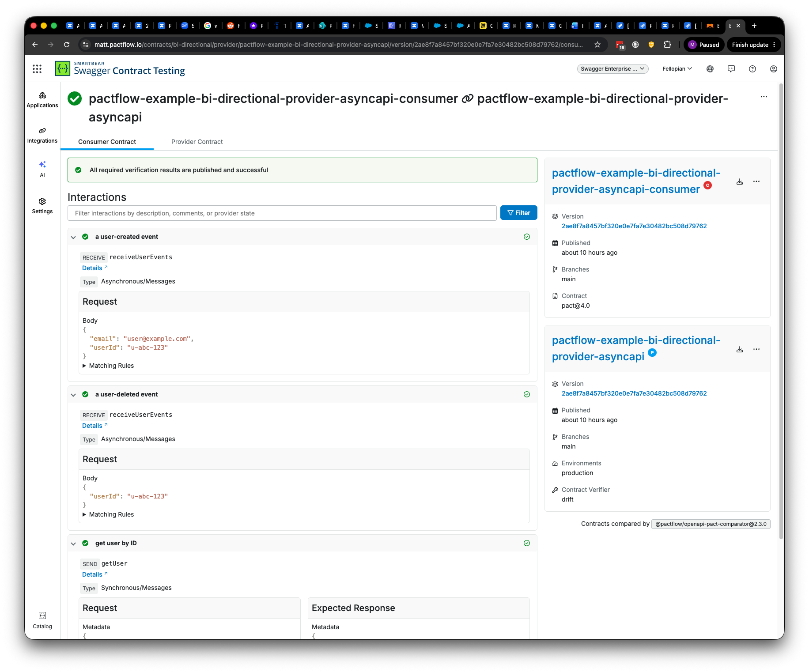Screen dimensions: 809x672
Task: Open a new browser tab
Action: click(754, 26)
